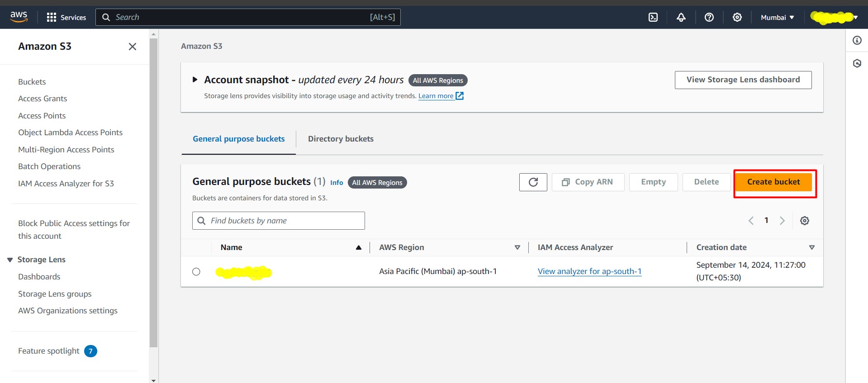Click the September 14, 2024 creation date cell

[x=751, y=271]
